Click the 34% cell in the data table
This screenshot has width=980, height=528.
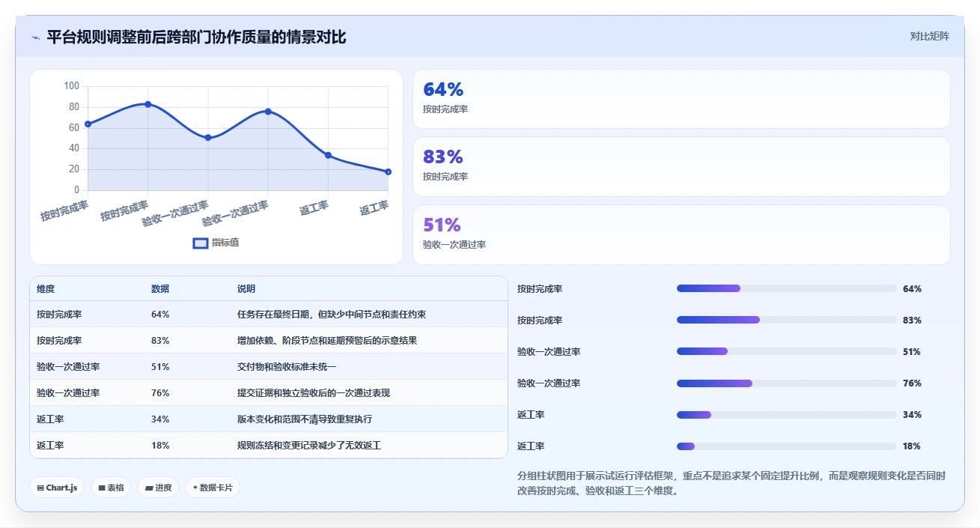160,419
